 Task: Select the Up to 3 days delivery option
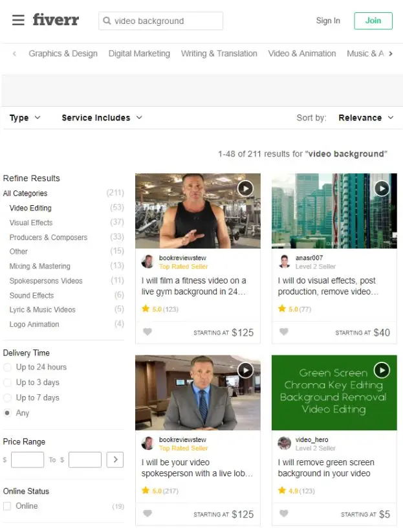coord(8,382)
